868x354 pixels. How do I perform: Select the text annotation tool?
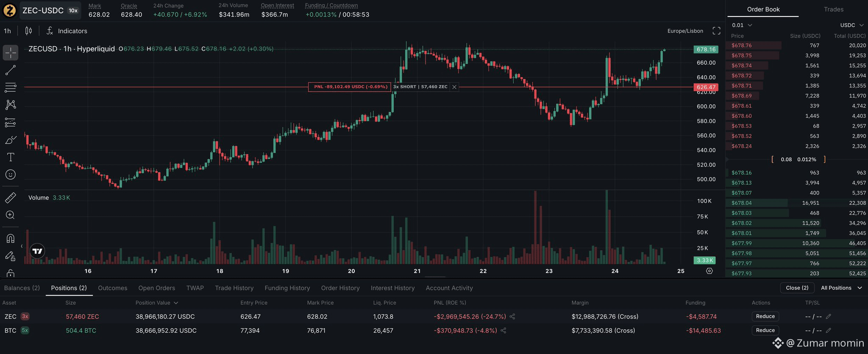pos(11,157)
